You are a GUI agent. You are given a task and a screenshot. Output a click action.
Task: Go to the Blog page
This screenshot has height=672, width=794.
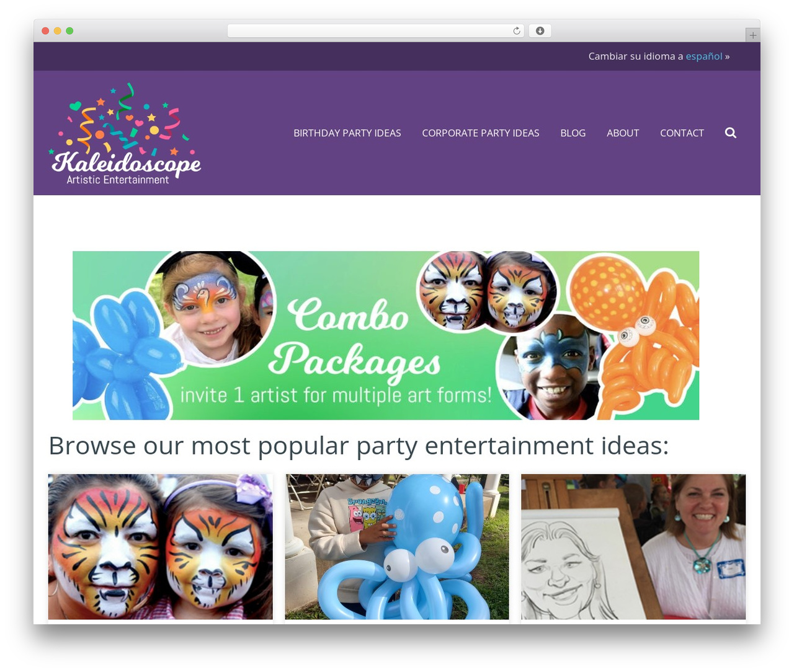[x=573, y=133]
